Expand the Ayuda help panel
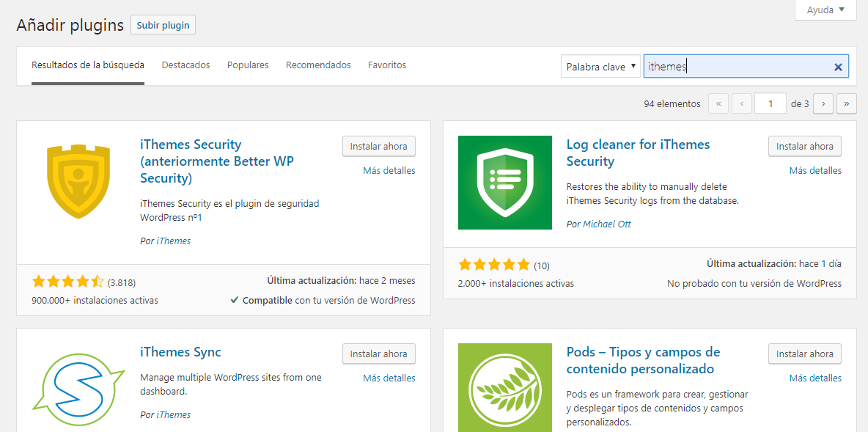 (x=825, y=10)
